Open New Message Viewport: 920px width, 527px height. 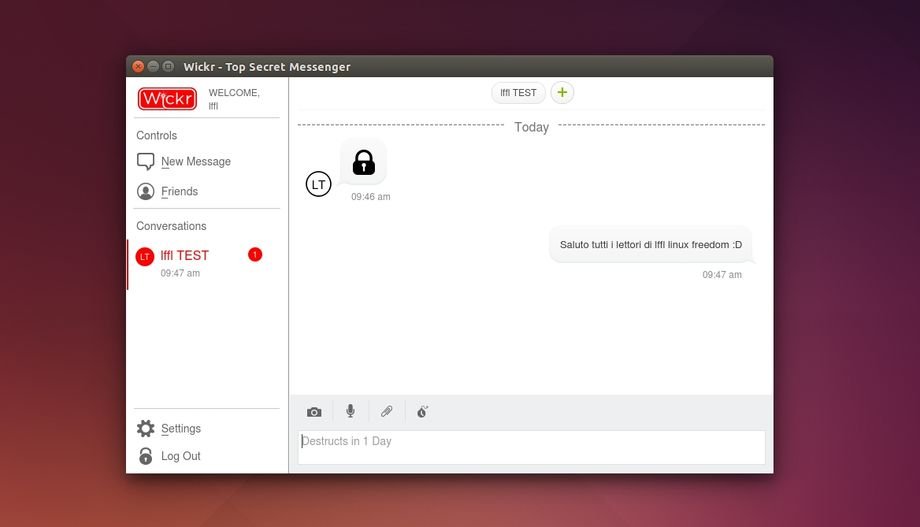pos(195,161)
